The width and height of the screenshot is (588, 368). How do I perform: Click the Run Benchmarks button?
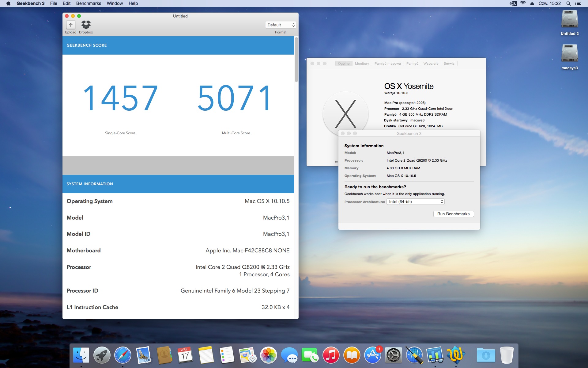pyautogui.click(x=453, y=214)
